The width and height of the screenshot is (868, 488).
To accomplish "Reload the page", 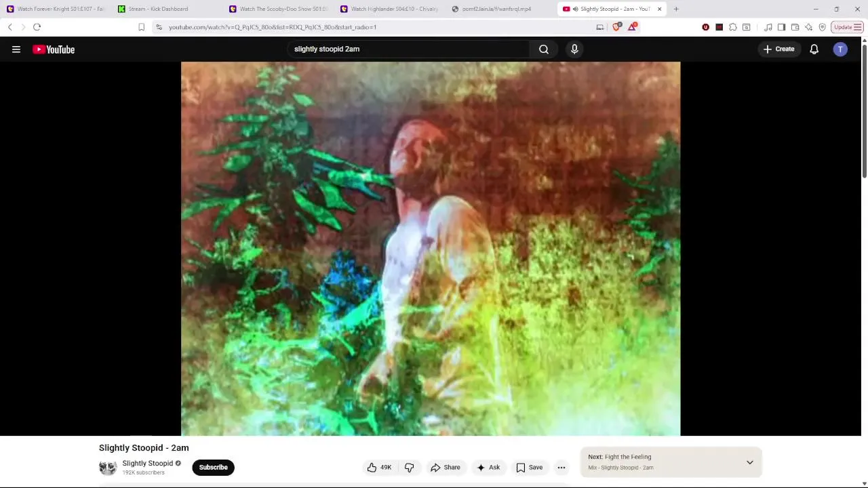I will (x=37, y=27).
